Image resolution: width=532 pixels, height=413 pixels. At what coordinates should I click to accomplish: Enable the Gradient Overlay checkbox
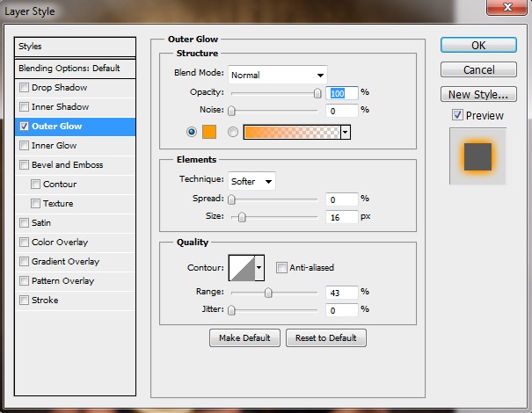(24, 262)
